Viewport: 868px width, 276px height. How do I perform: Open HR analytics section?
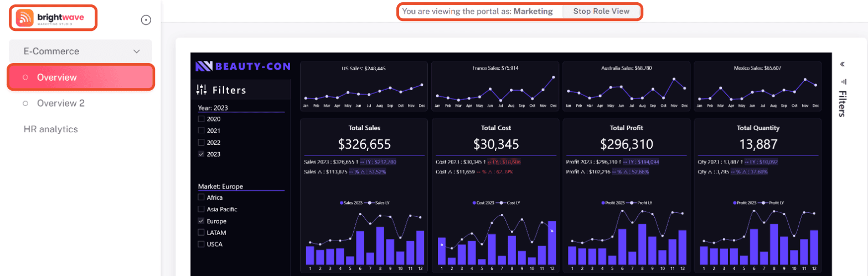click(50, 129)
